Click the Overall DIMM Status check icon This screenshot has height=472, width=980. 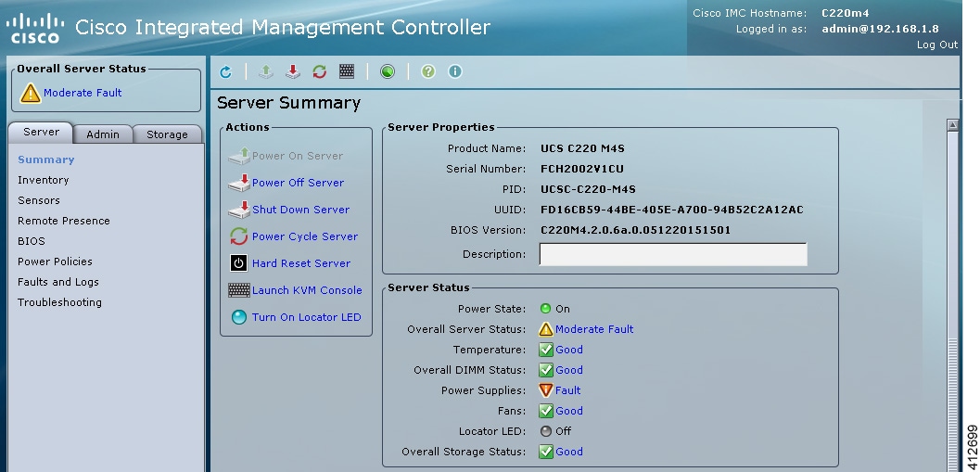click(x=545, y=370)
